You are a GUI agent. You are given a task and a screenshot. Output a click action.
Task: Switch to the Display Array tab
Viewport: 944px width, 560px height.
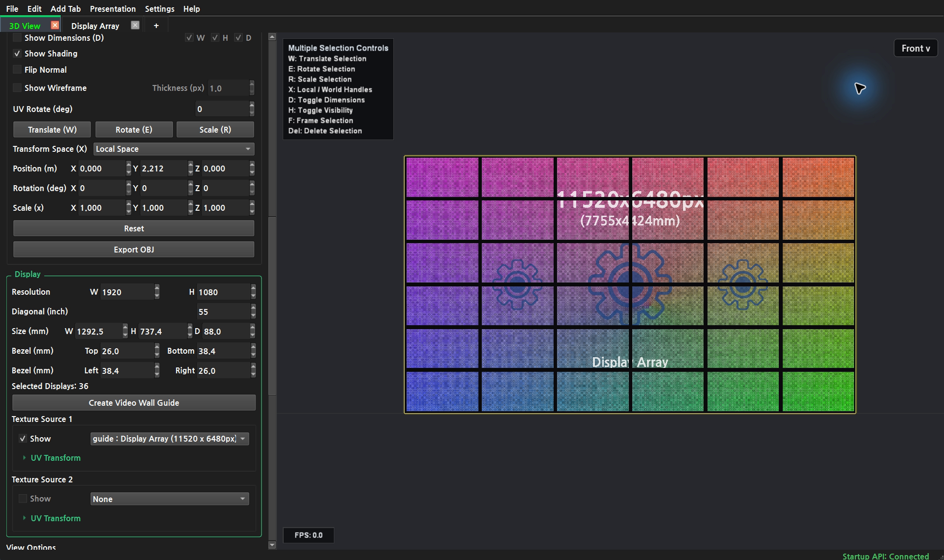pyautogui.click(x=95, y=26)
